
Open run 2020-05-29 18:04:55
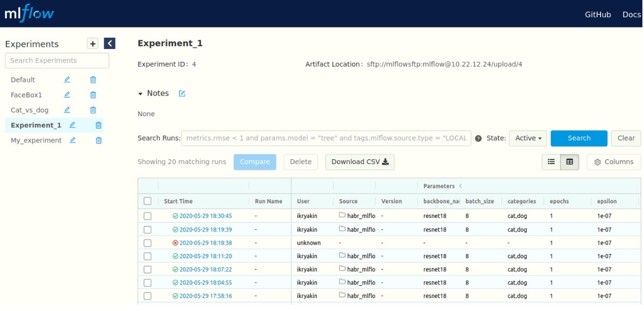point(206,282)
